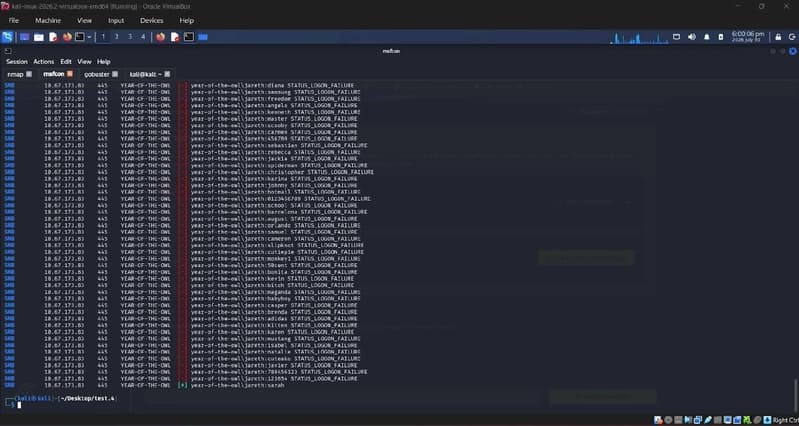Click the terminal window icon in title bar
Screen dimensions: 799x426
click(8, 51)
